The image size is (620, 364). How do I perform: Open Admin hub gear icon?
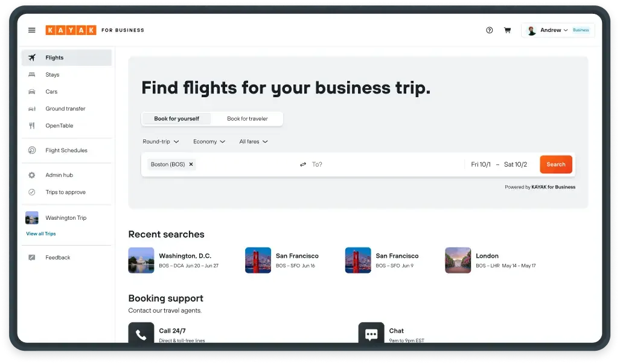pyautogui.click(x=32, y=175)
